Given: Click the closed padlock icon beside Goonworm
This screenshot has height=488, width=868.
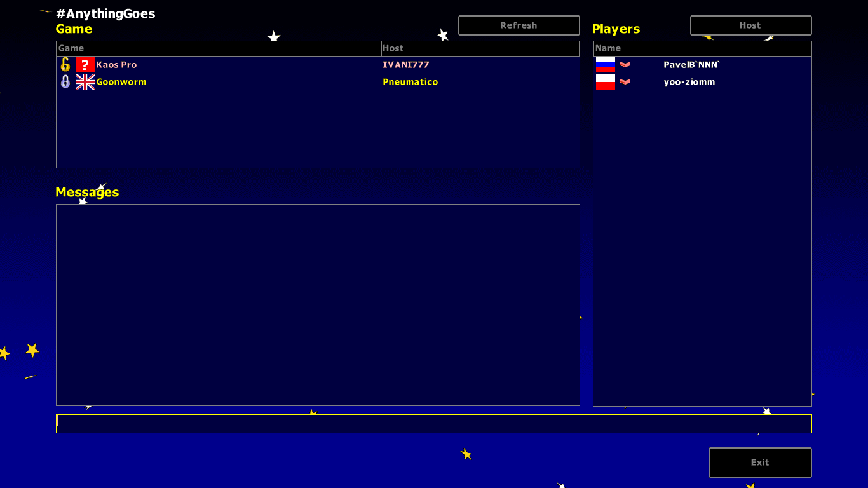Looking at the screenshot, I should [65, 82].
